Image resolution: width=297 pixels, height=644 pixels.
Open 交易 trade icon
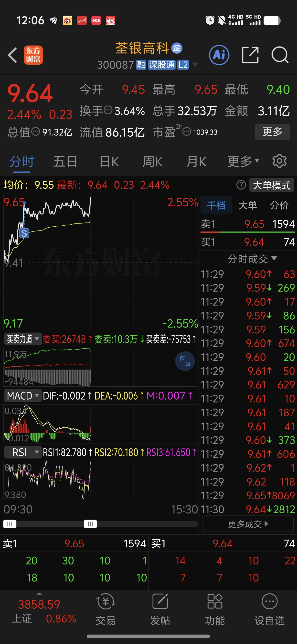tap(106, 610)
